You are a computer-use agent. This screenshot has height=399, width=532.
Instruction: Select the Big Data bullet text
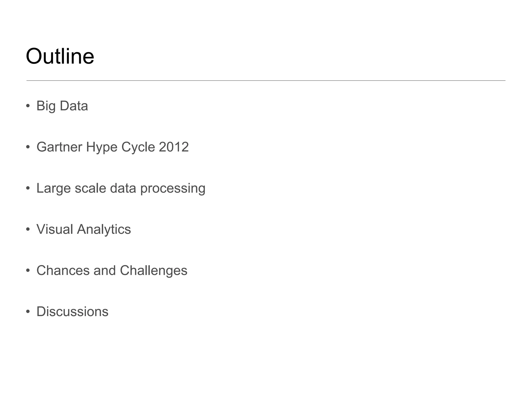[62, 106]
